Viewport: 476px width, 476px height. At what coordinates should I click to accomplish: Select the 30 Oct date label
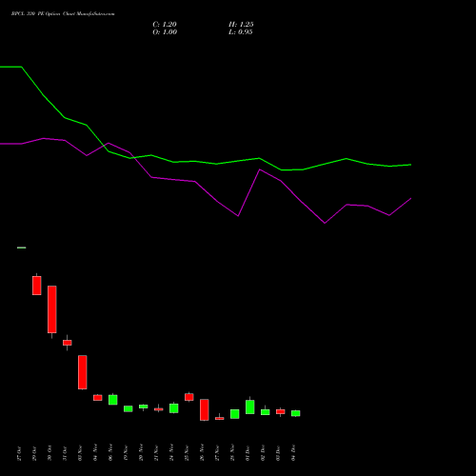pyautogui.click(x=50, y=453)
